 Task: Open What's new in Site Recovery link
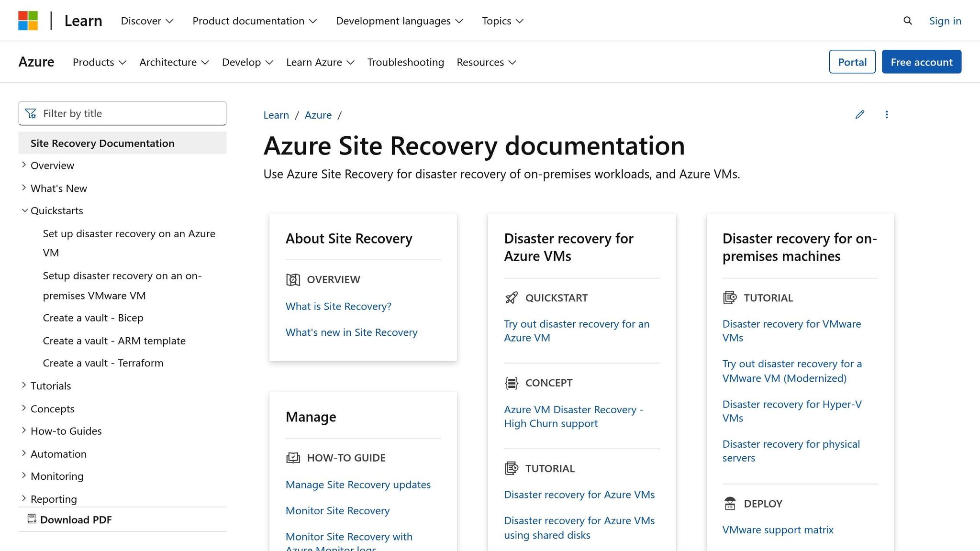pos(352,332)
